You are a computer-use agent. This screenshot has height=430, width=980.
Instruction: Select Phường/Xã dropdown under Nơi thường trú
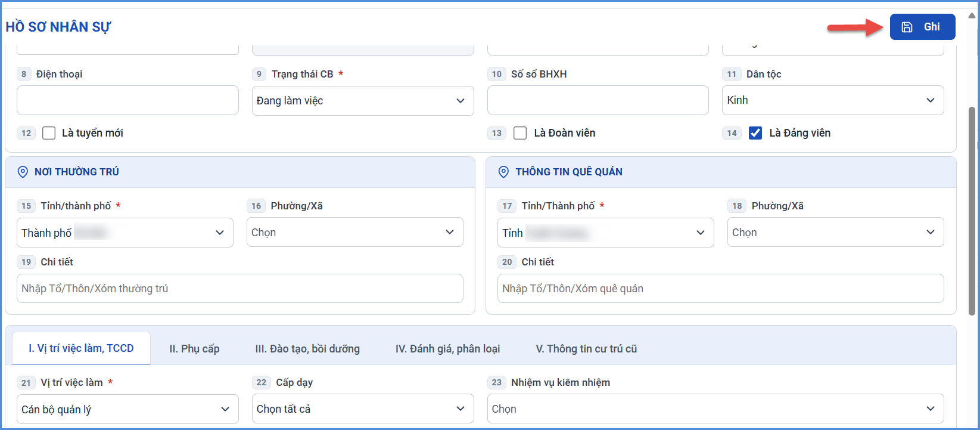(x=355, y=232)
